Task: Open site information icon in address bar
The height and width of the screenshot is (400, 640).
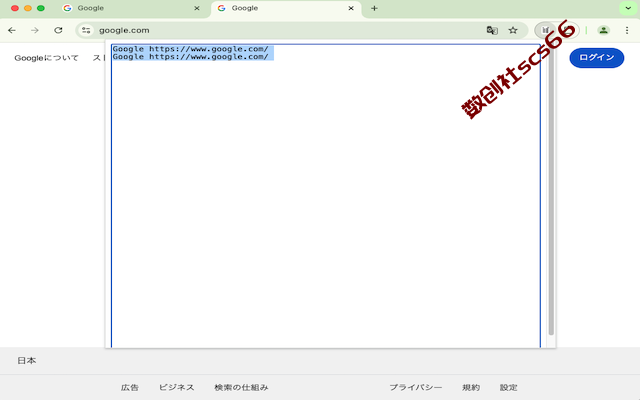Action: (x=86, y=30)
